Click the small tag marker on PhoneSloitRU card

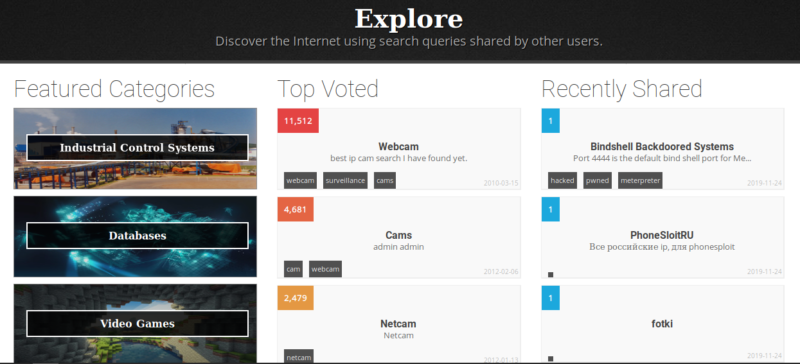click(x=551, y=275)
